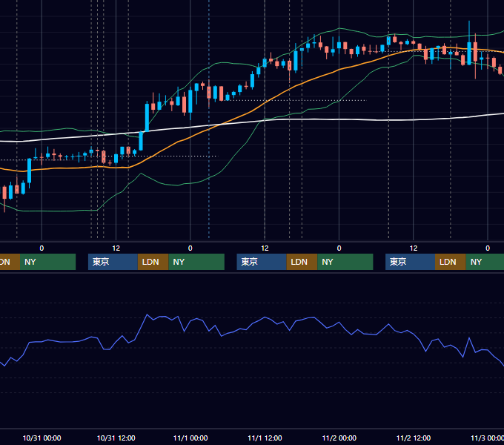Click the LDN session block for 10/31

(153, 262)
